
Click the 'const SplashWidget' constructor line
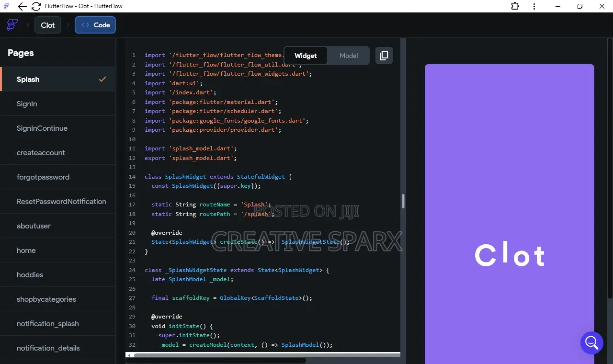coord(206,186)
